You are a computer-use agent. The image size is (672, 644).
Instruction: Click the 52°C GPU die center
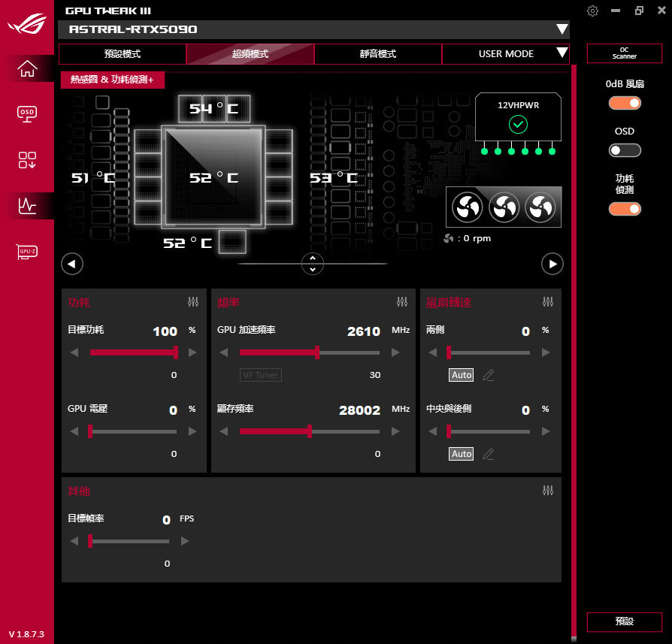pyautogui.click(x=213, y=177)
